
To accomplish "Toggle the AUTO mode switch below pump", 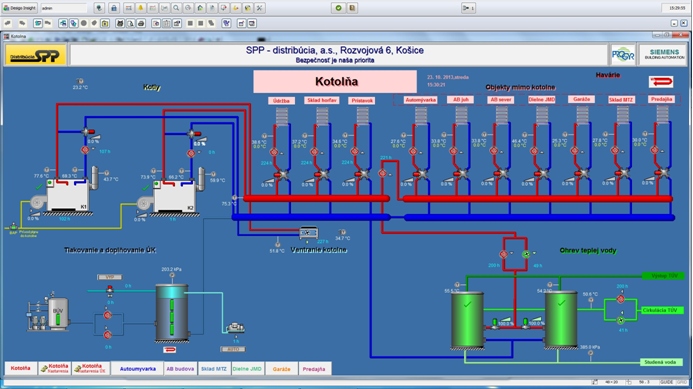I will (x=232, y=349).
